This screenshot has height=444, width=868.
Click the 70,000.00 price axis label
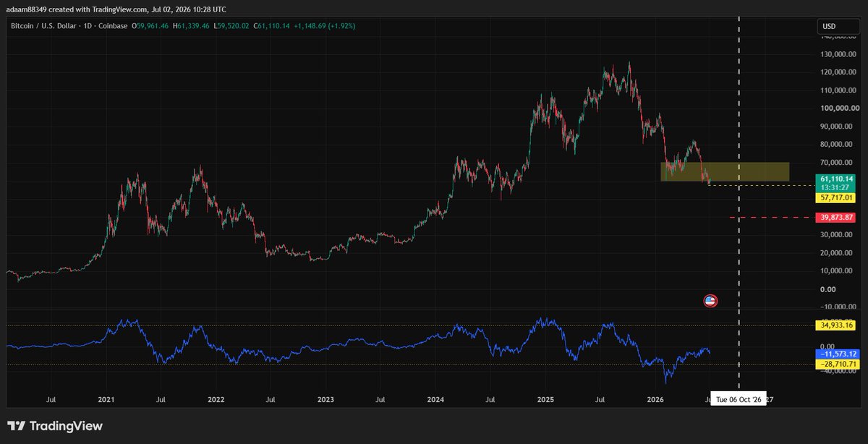pyautogui.click(x=837, y=163)
